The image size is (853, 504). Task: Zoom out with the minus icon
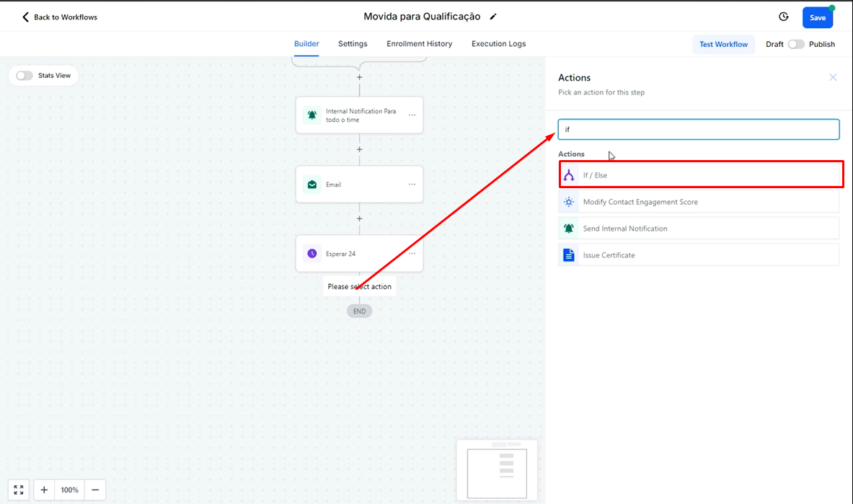pyautogui.click(x=94, y=490)
